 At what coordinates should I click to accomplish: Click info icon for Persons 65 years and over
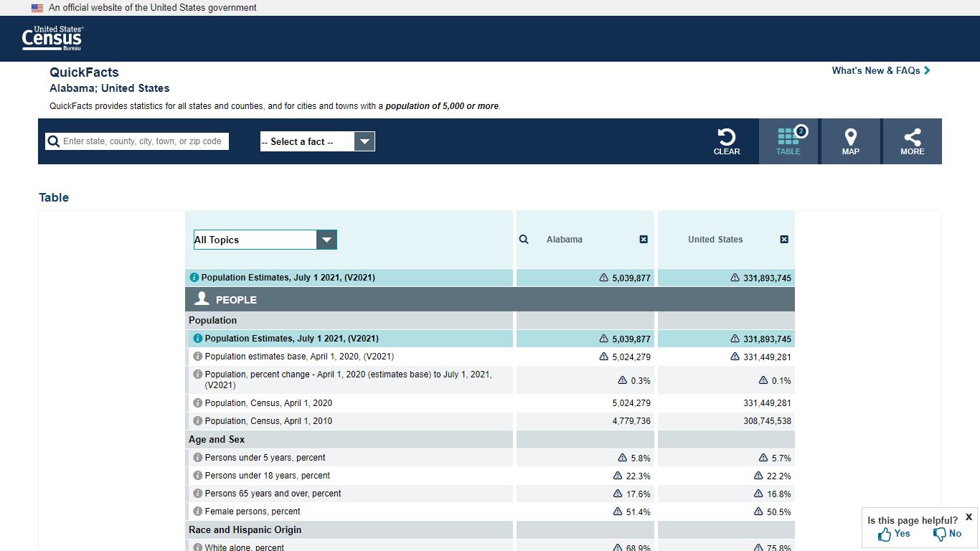click(x=198, y=494)
